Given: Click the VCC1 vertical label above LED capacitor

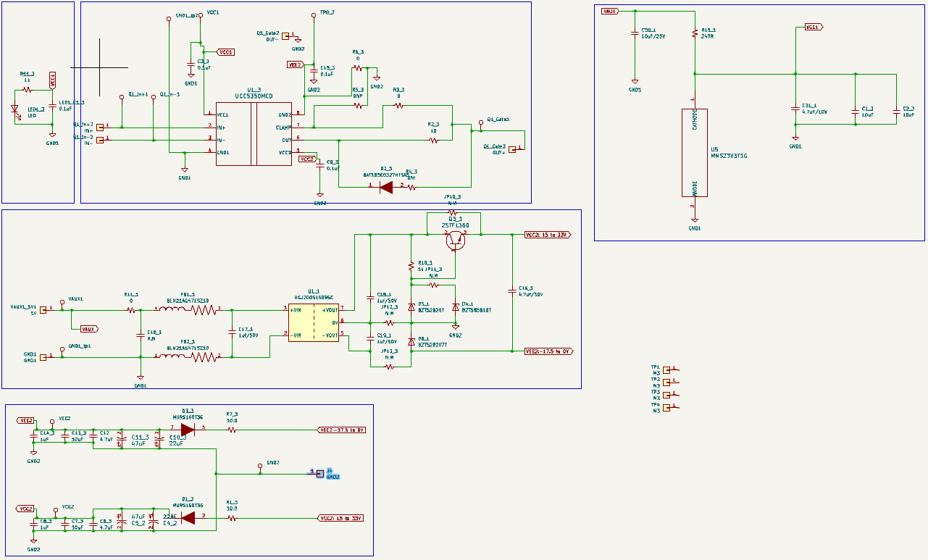Looking at the screenshot, I should [x=52, y=80].
